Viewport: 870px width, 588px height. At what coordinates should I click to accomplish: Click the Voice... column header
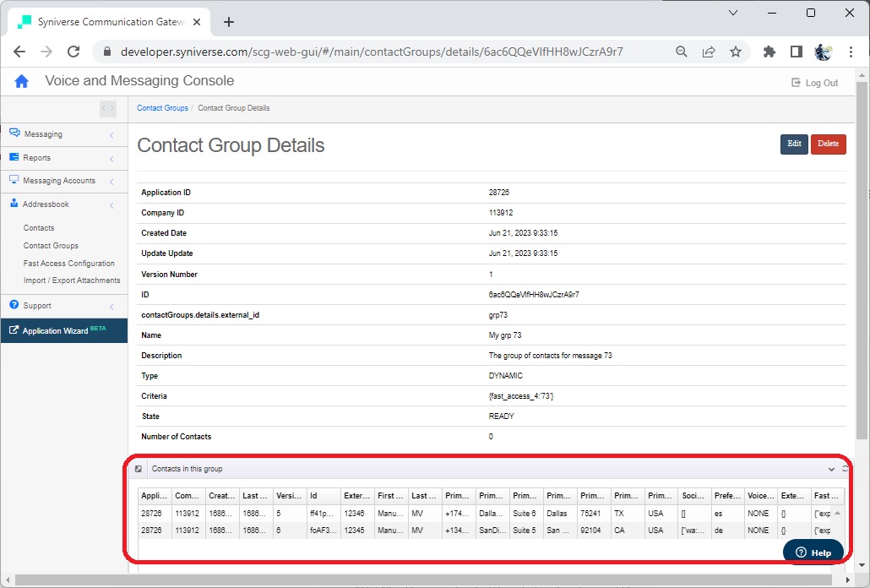(761, 495)
